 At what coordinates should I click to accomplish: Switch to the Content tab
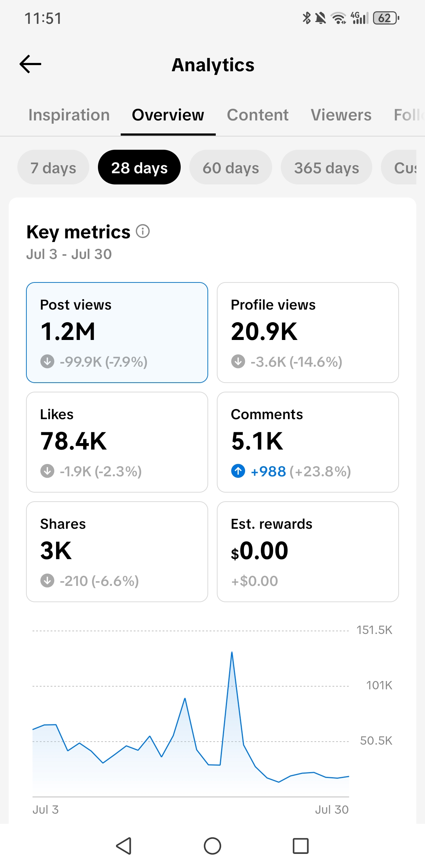[258, 115]
